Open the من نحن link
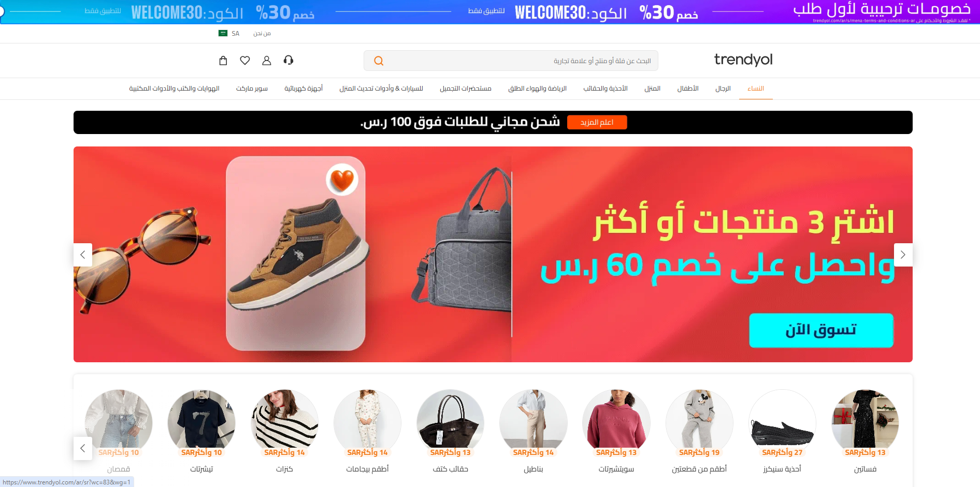The width and height of the screenshot is (980, 487). [262, 33]
